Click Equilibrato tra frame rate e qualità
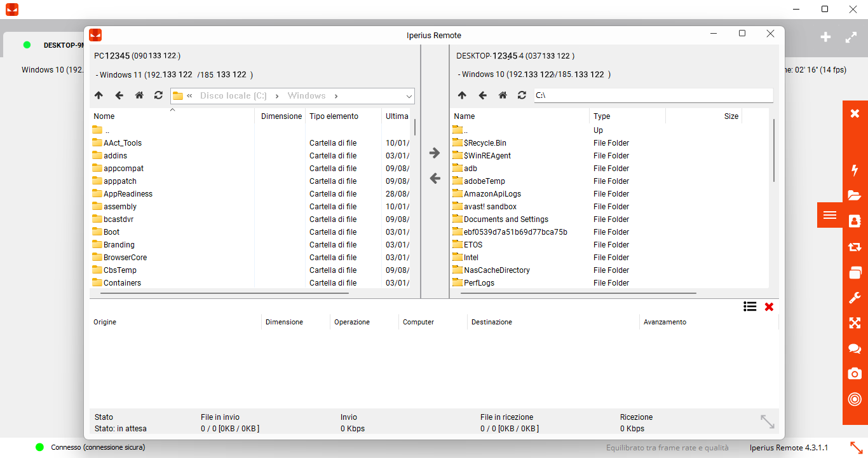868x458 pixels. point(667,448)
